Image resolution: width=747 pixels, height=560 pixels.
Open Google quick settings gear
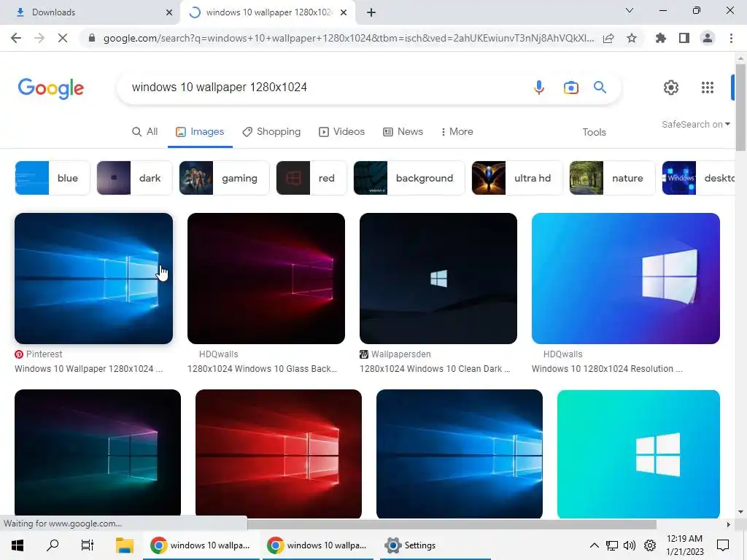coord(671,87)
